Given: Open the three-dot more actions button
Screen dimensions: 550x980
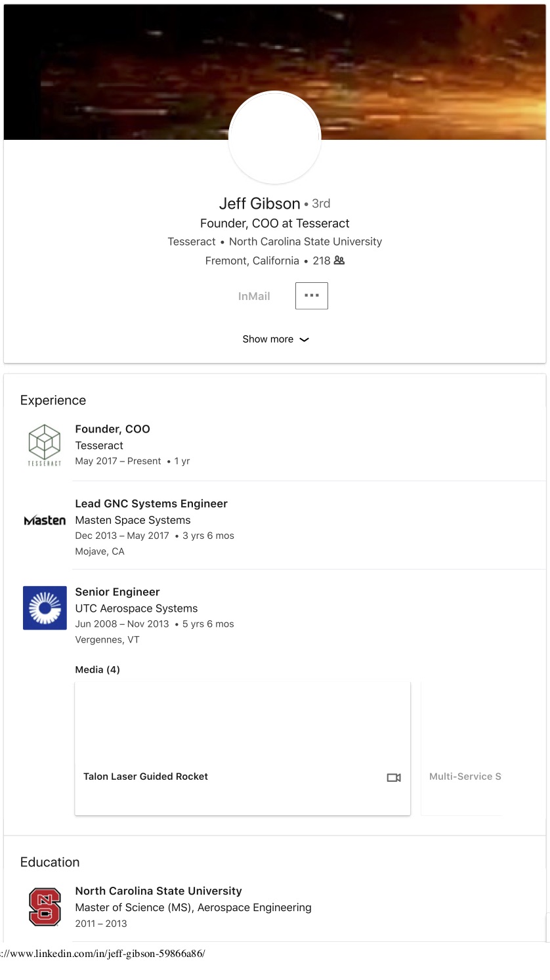Looking at the screenshot, I should tap(311, 296).
